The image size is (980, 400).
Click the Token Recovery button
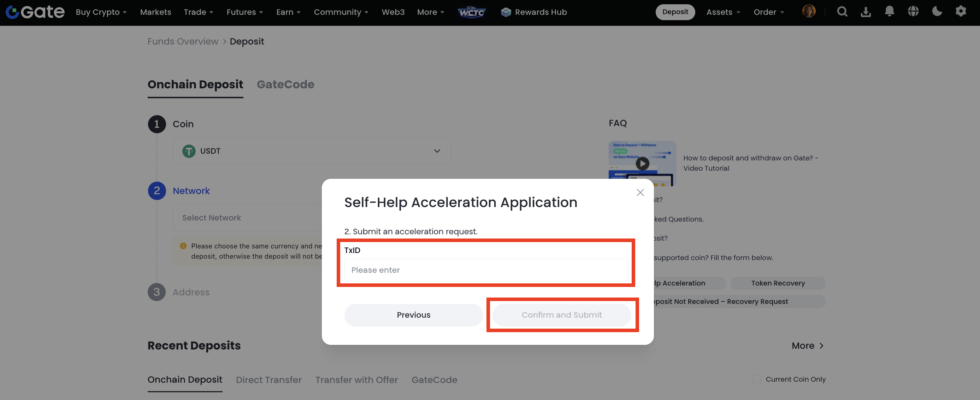[x=778, y=283]
